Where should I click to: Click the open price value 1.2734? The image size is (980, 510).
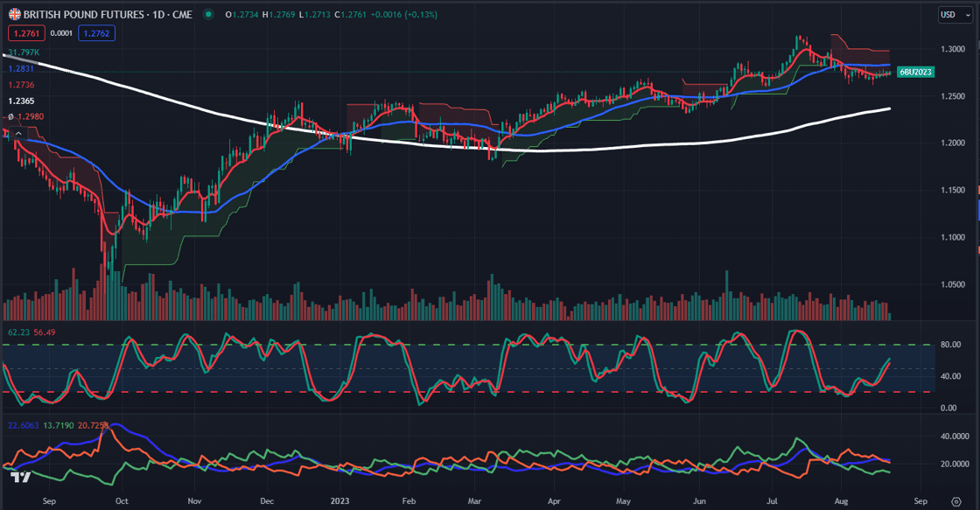[x=246, y=14]
